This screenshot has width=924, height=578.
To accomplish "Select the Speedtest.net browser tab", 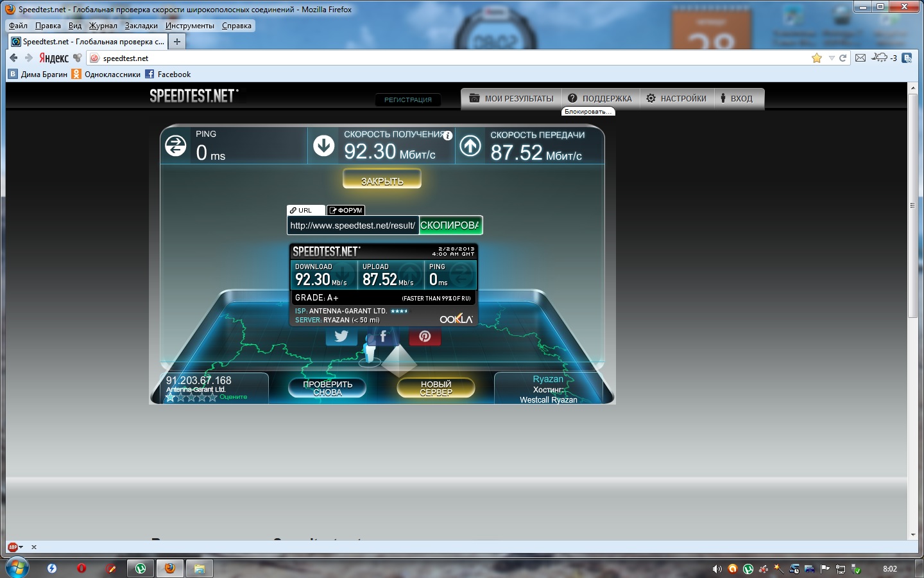I will (x=88, y=42).
